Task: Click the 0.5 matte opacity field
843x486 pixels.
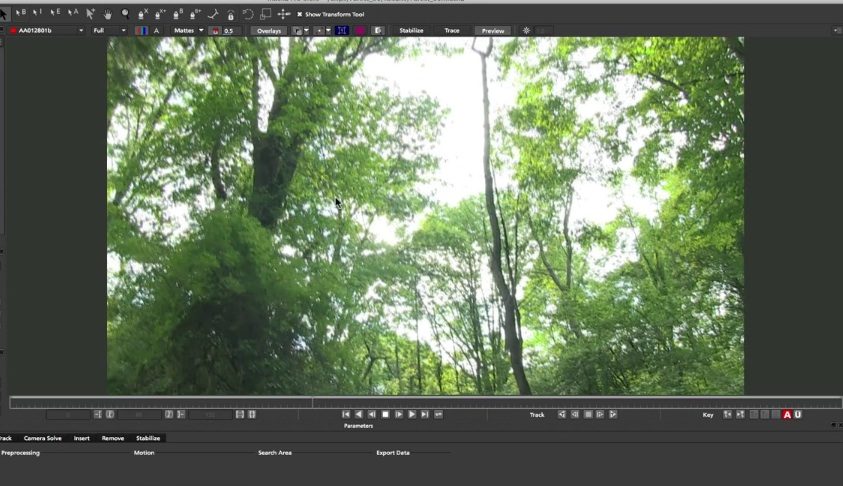Action: (x=231, y=31)
